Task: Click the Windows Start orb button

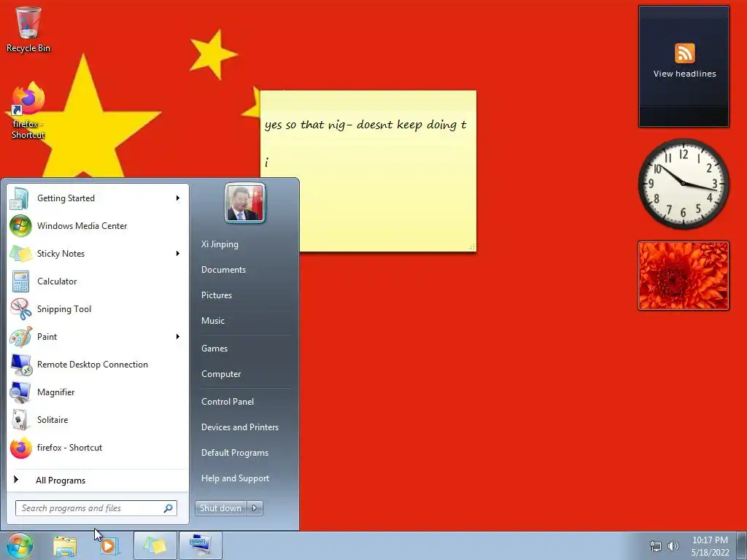Action: click(x=20, y=545)
